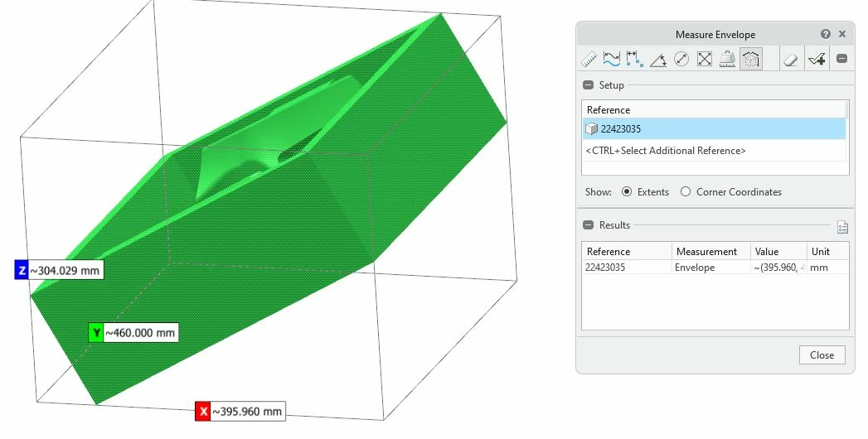This screenshot has height=439, width=868.
Task: Click the Close button
Action: (822, 355)
